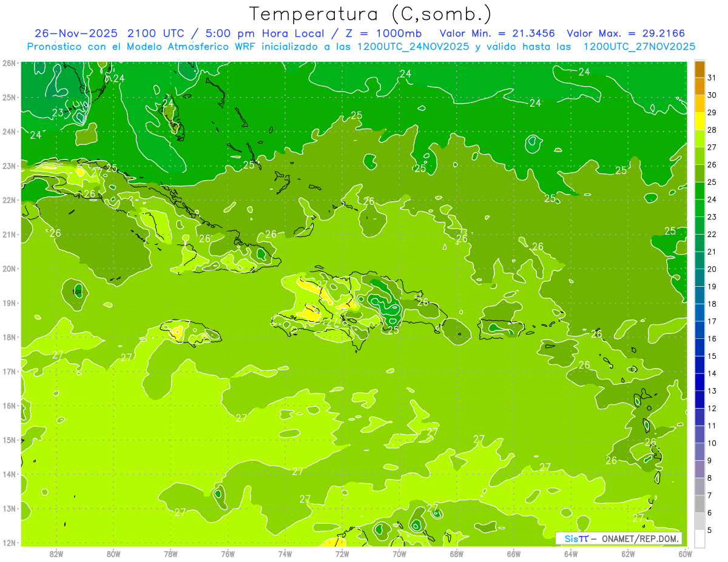This screenshot has height=562, width=728.
Task: Click the 22N latitude axis label
Action: point(8,200)
